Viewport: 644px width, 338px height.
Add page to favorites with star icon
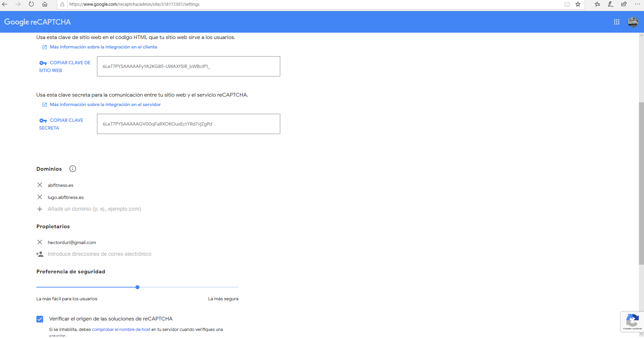578,4
